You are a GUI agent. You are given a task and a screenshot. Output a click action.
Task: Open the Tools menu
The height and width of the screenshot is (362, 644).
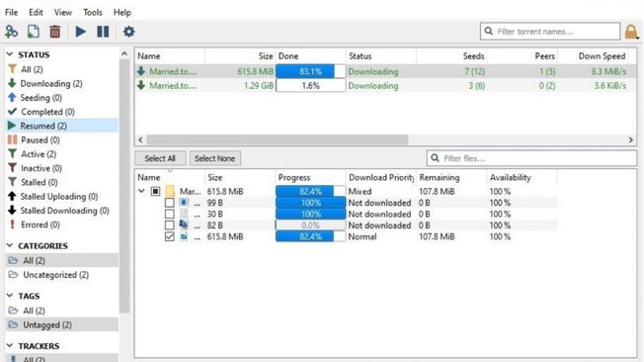[x=93, y=12]
